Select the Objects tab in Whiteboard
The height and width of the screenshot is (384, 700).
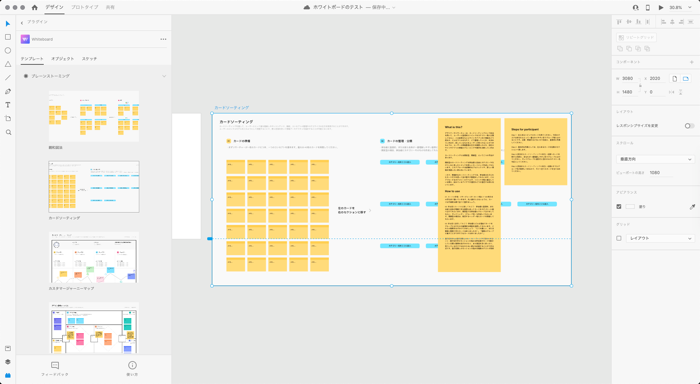point(62,59)
